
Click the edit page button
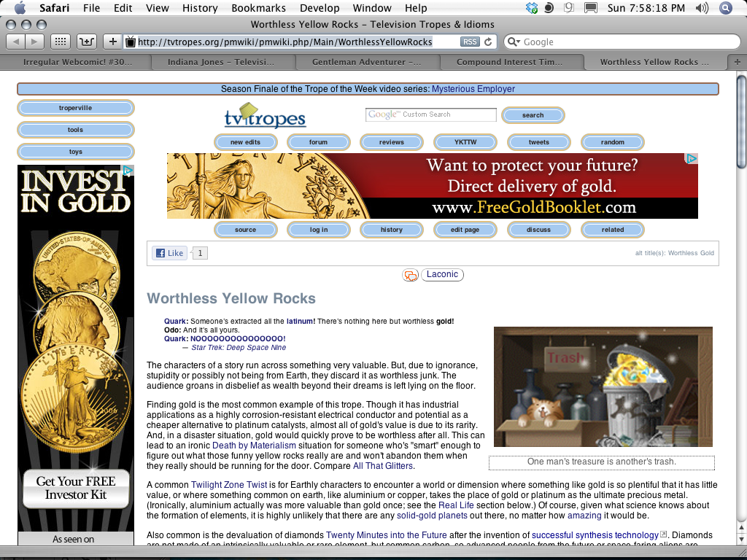[x=465, y=230]
